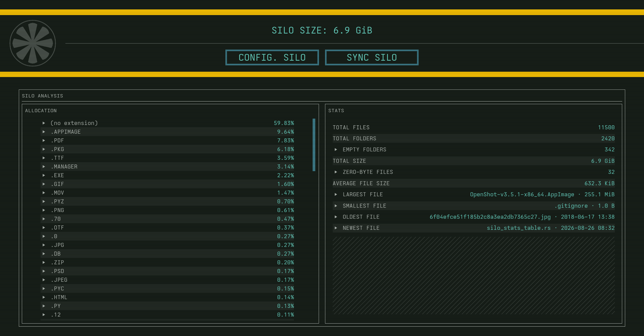This screenshot has height=336, width=644.
Task: Expand the .PKG row arrow
Action: [x=44, y=149]
